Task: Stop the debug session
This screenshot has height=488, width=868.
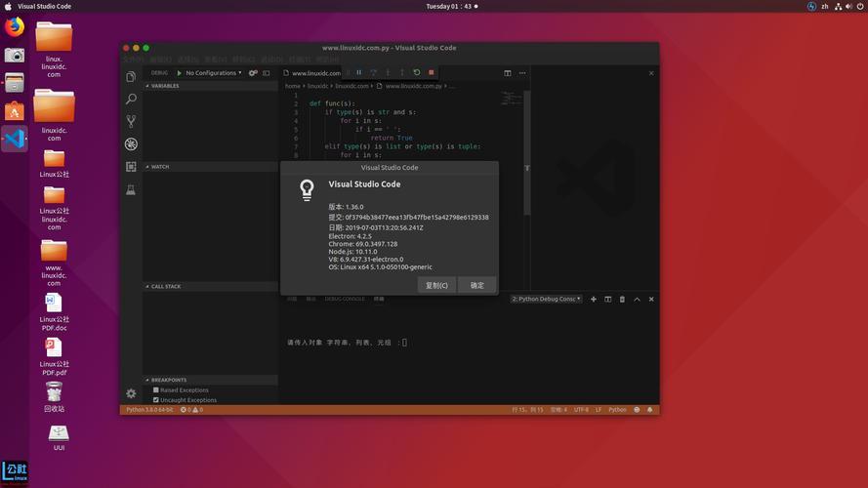Action: 431,72
